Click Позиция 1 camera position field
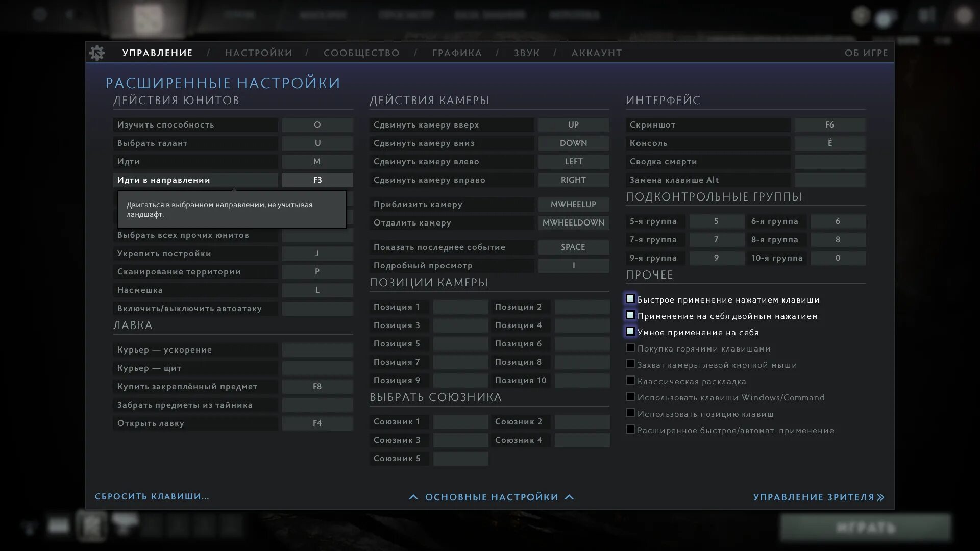 (x=461, y=306)
